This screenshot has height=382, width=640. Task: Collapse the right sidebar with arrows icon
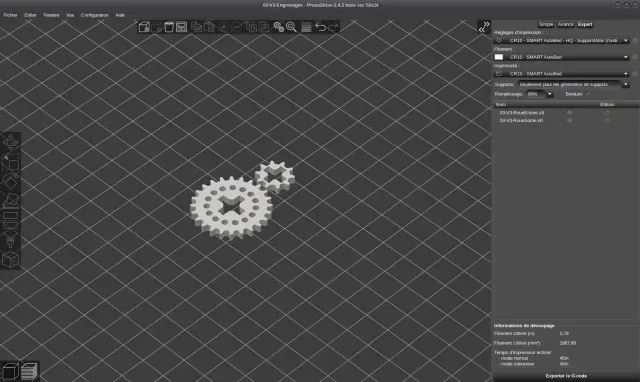pyautogui.click(x=484, y=27)
